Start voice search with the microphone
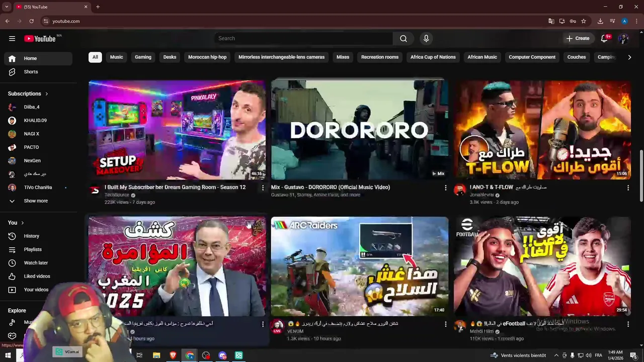The height and width of the screenshot is (362, 644). 426,38
